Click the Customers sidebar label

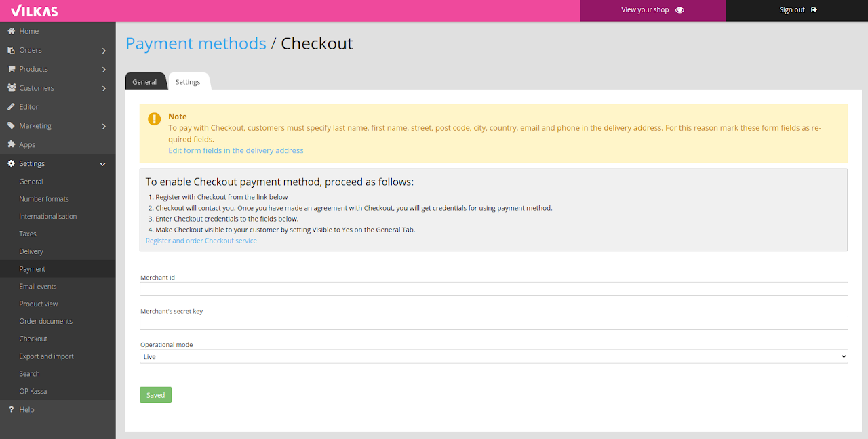(x=37, y=88)
